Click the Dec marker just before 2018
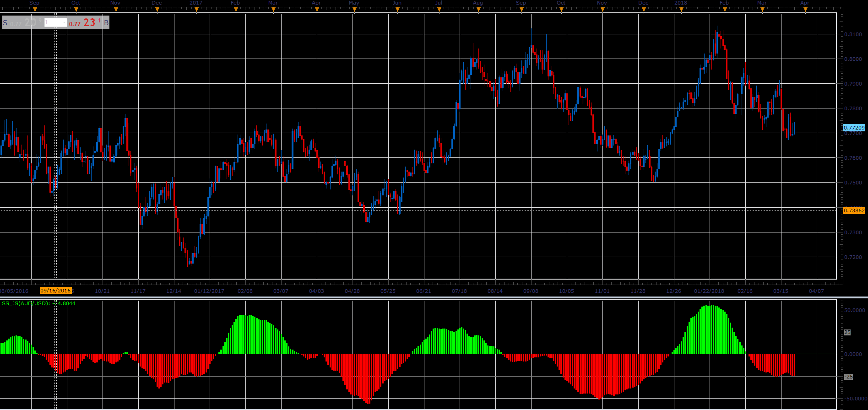Viewport: 868px width, 410px height. (x=643, y=3)
